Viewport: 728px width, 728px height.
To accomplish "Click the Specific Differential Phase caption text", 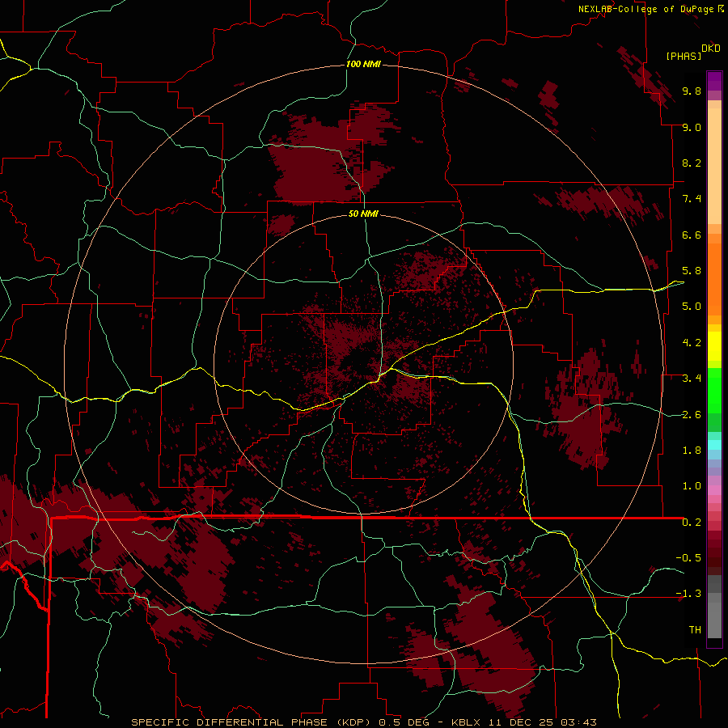I will 363,722.
